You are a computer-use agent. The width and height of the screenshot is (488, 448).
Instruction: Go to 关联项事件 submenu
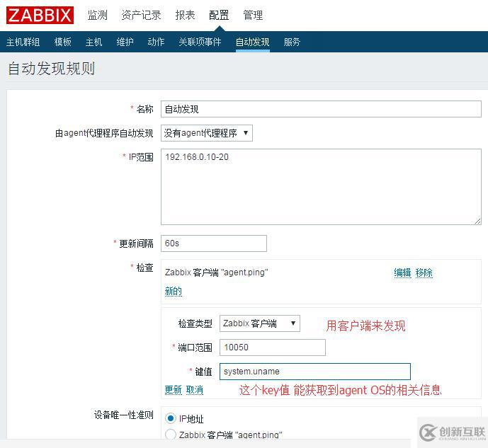pyautogui.click(x=200, y=42)
